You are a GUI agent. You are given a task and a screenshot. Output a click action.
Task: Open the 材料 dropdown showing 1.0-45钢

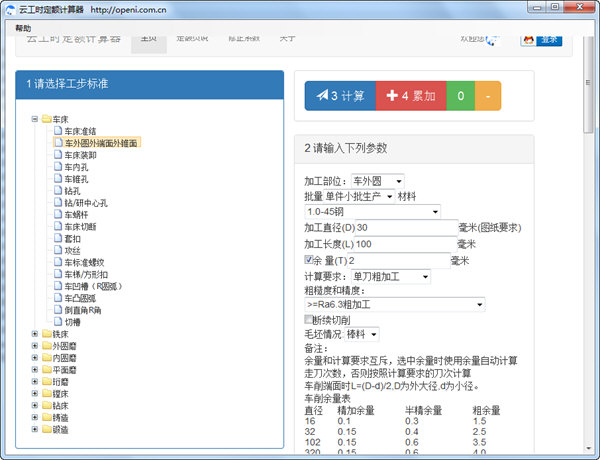(x=372, y=212)
